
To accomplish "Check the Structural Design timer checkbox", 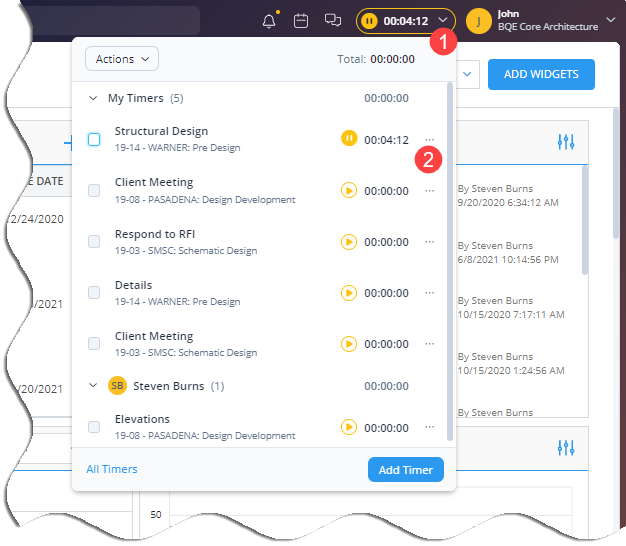I will click(94, 139).
